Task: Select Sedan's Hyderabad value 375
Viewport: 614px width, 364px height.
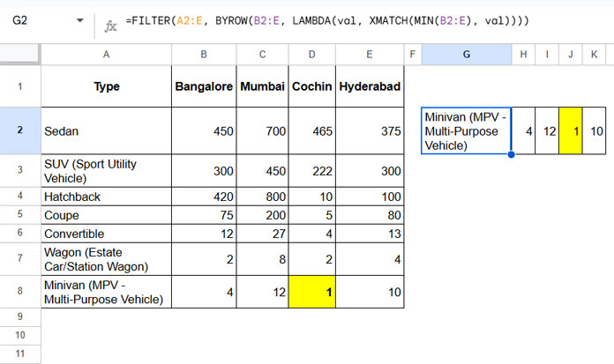Action: coord(370,130)
